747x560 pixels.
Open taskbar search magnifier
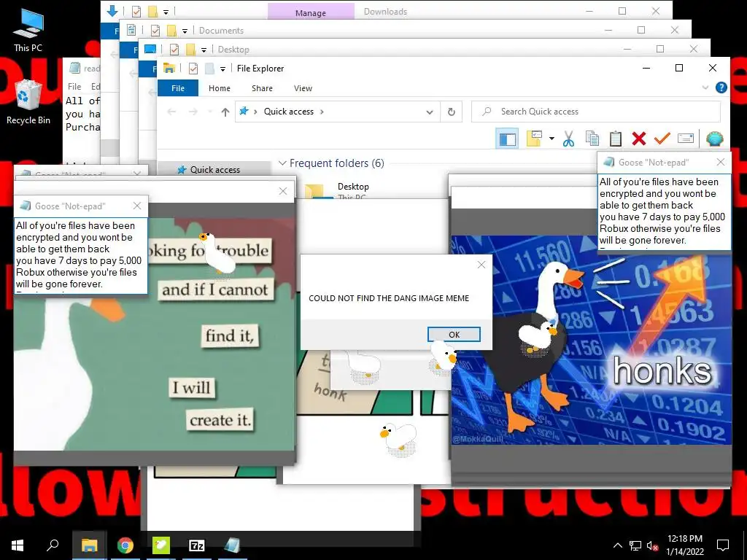(53, 545)
